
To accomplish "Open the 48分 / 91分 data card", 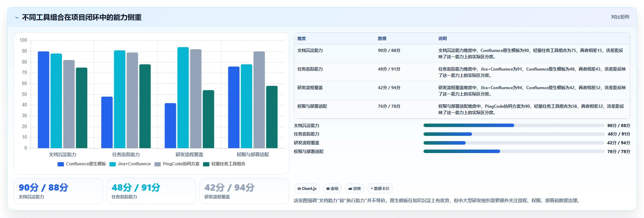I will (151, 191).
